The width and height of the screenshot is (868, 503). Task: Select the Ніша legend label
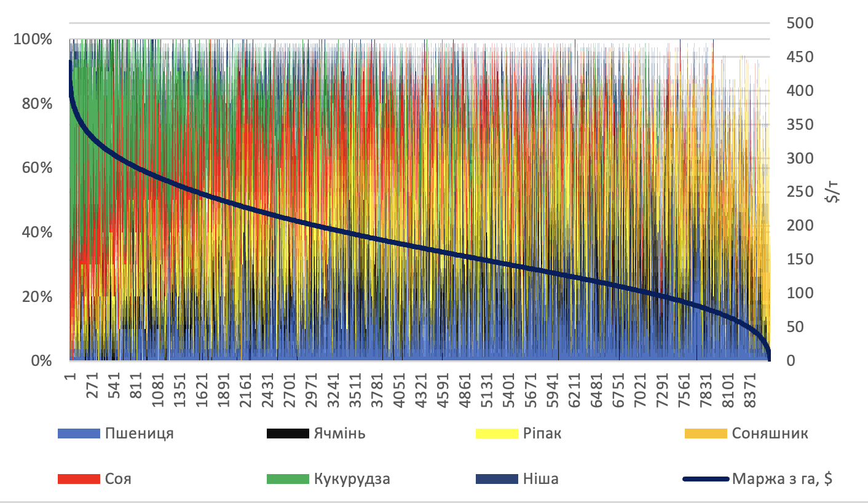pos(541,479)
